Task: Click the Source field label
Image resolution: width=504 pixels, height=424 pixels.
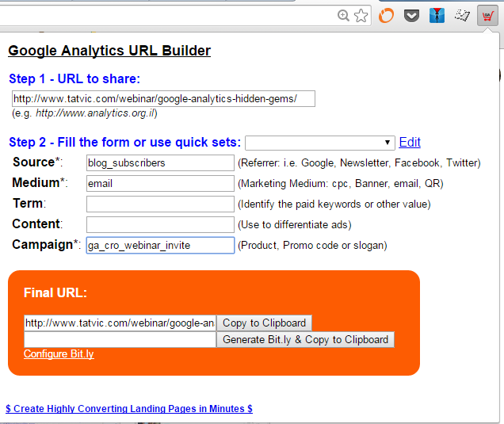Action: pyautogui.click(x=37, y=162)
